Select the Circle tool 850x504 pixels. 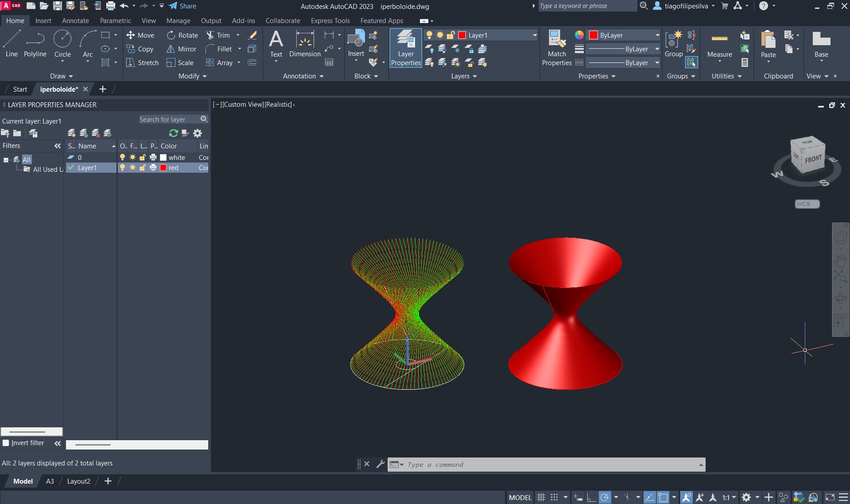62,43
